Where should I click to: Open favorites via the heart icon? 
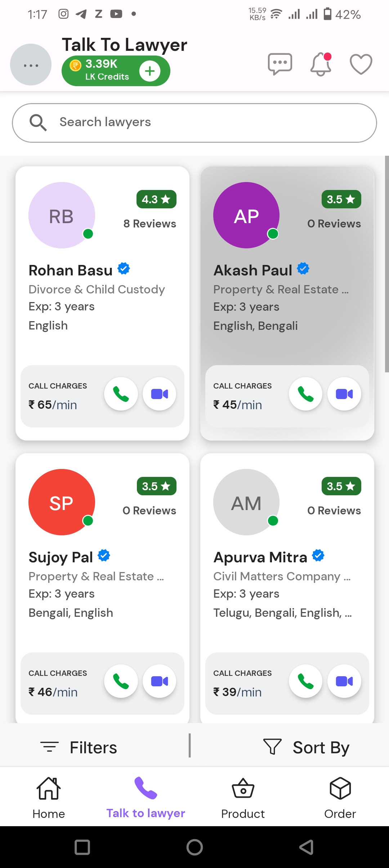[361, 64]
